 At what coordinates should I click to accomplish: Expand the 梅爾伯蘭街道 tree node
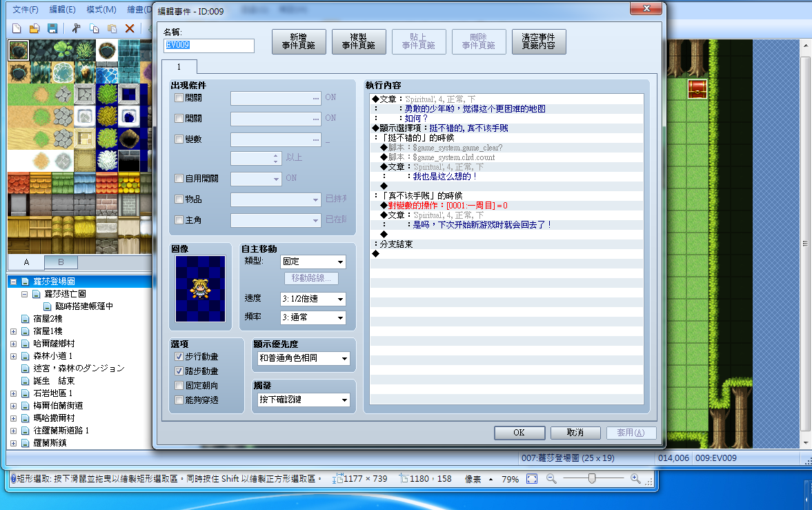point(14,406)
